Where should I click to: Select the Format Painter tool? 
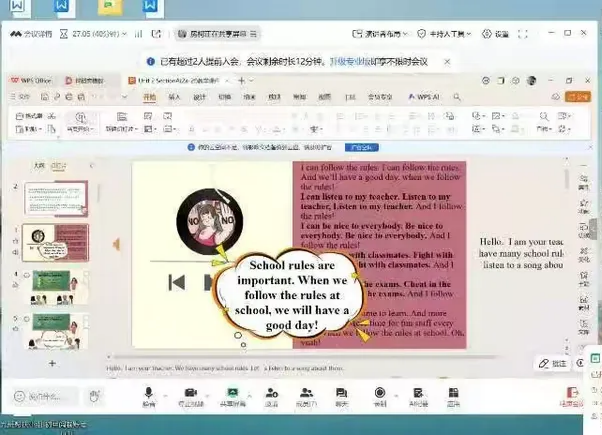tap(30, 116)
